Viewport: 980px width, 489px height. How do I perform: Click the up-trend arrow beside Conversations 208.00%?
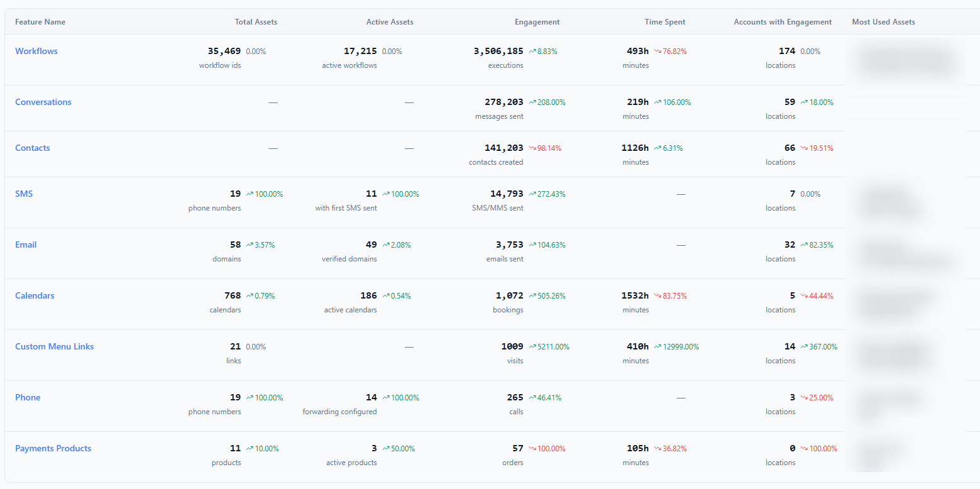pyautogui.click(x=532, y=102)
